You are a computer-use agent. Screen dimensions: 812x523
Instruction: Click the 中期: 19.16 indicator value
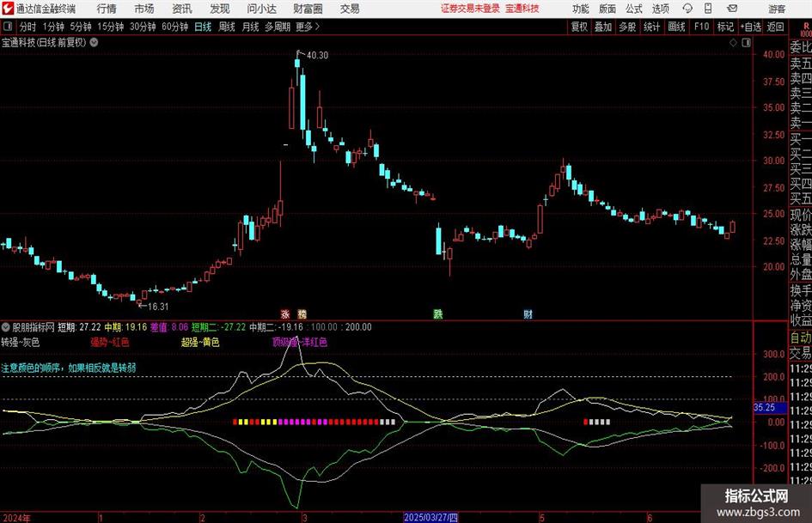(125, 326)
